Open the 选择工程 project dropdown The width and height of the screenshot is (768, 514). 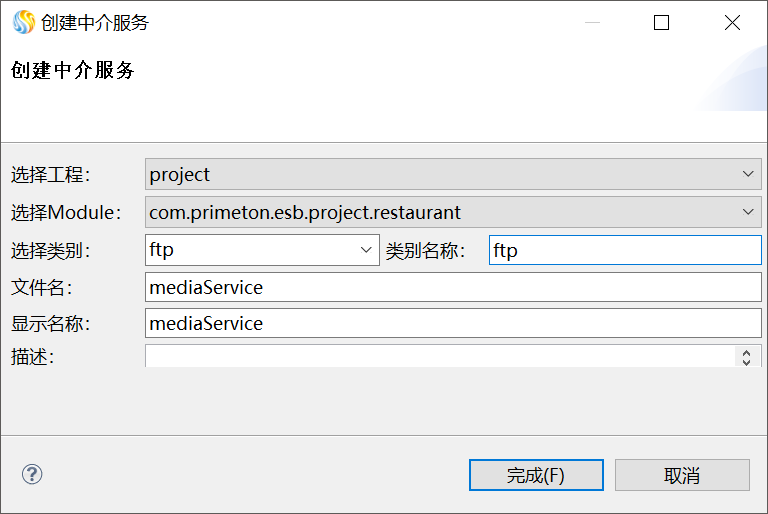pyautogui.click(x=453, y=174)
